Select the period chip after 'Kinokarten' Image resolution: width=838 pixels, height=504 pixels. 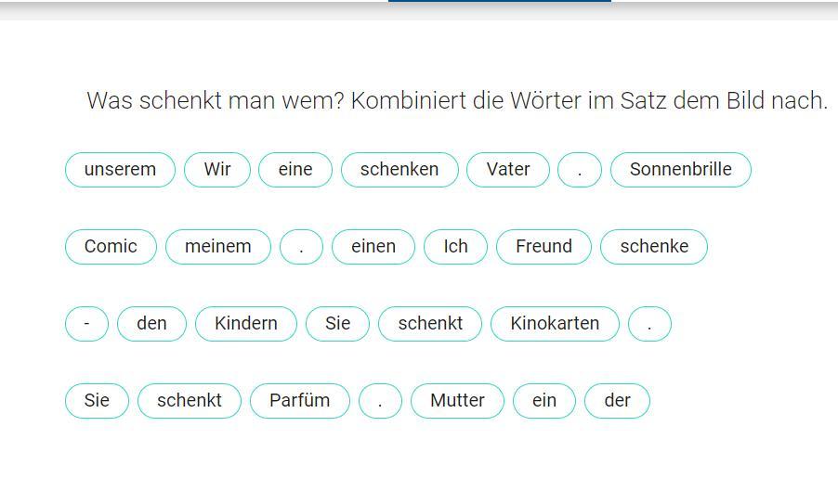tap(649, 324)
